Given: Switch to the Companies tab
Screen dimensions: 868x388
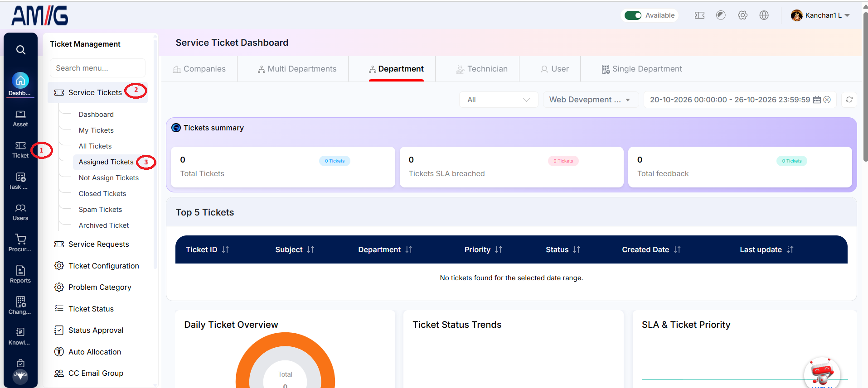Looking at the screenshot, I should [199, 69].
